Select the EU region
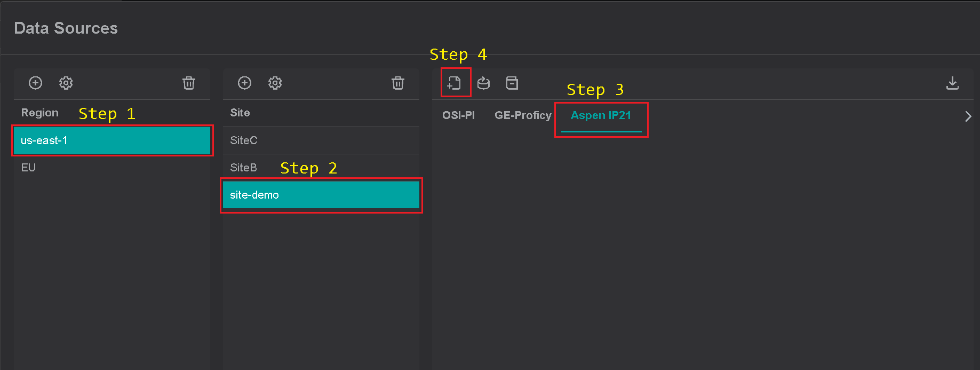The image size is (980, 370). [x=112, y=168]
